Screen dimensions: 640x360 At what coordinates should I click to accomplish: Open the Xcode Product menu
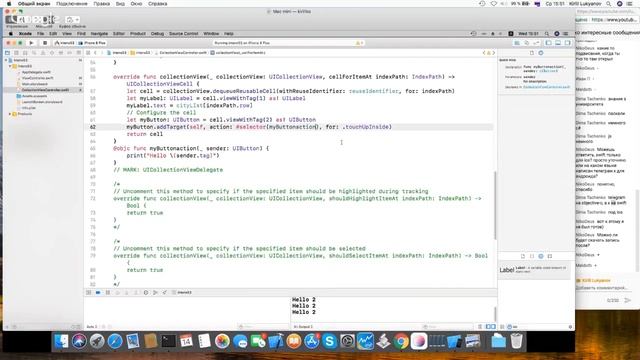click(x=138, y=34)
